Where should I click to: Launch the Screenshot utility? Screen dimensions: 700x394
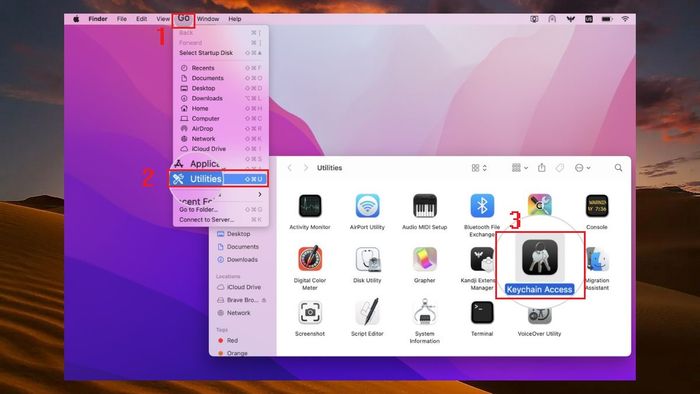[x=310, y=312]
